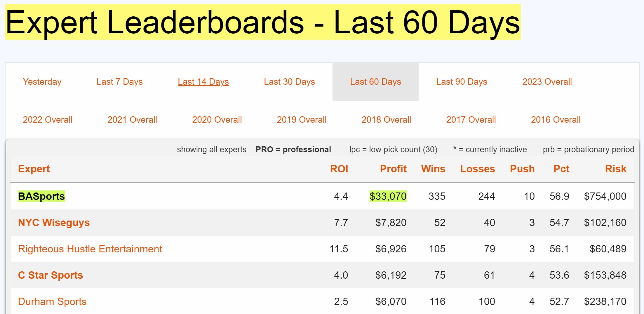Sort by the Risk column header
Image resolution: width=644 pixels, height=314 pixels.
pyautogui.click(x=615, y=169)
